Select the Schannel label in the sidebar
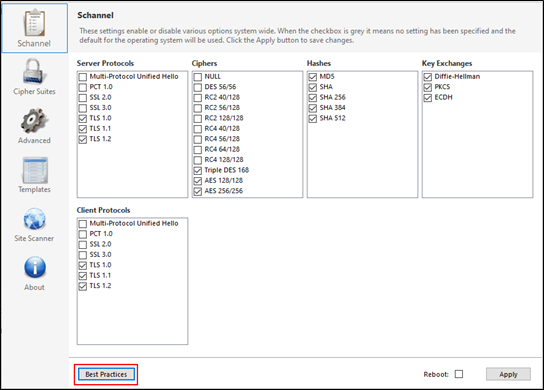544x390 pixels. click(x=34, y=43)
